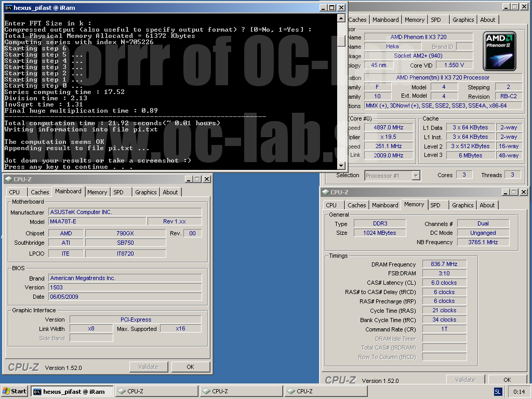Image resolution: width=532 pixels, height=399 pixels.
Task: Open Graphics tab in Mainboard CPU-Z window
Action: pos(146,192)
